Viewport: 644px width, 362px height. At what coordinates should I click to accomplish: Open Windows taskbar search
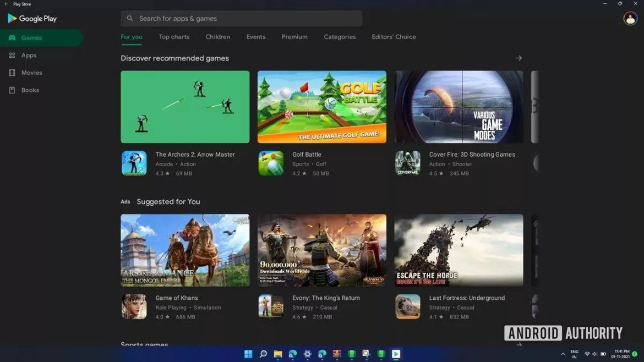coord(263,354)
